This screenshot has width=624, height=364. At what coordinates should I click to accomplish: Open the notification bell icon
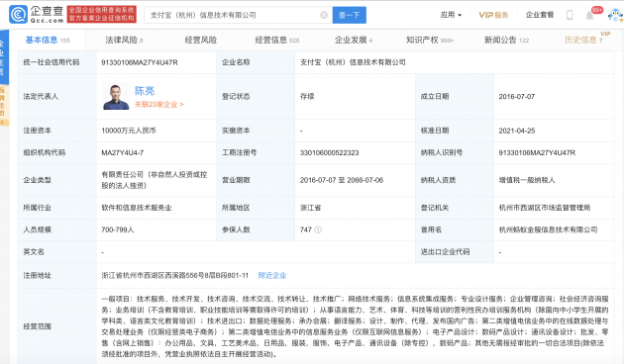point(589,16)
